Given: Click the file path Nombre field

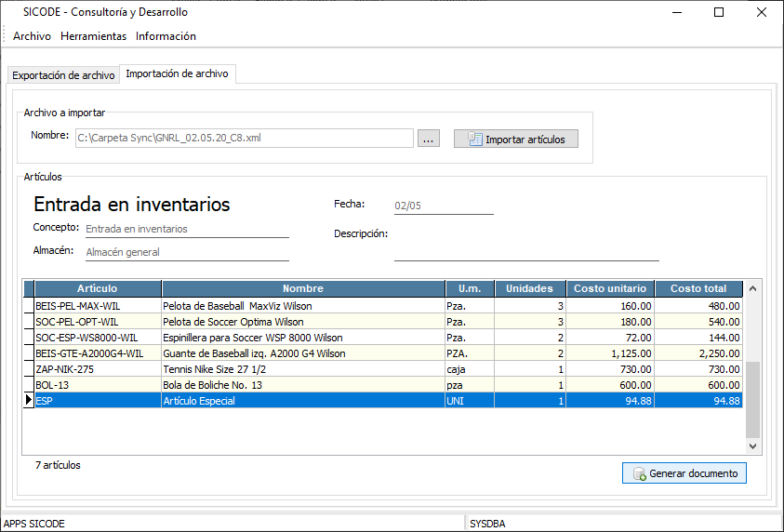Looking at the screenshot, I should coord(244,138).
